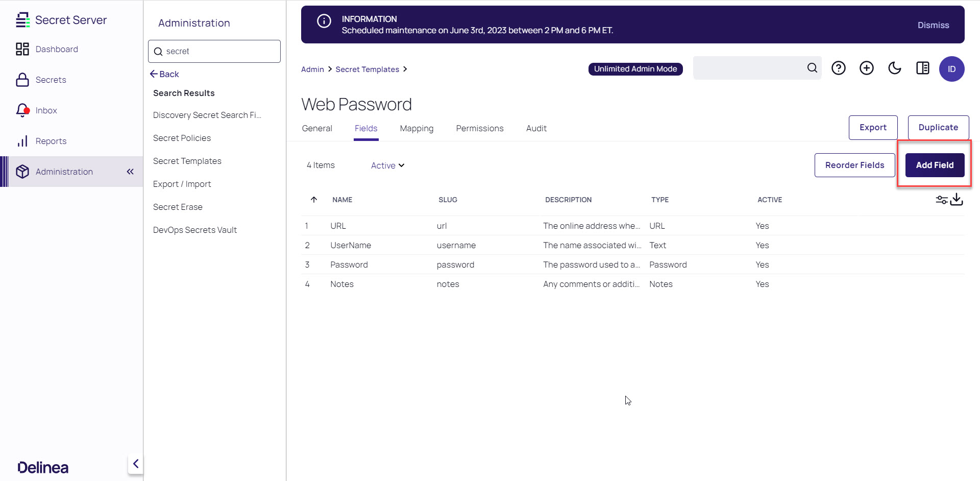Viewport: 980px width, 481px height.
Task: Open the Notes field name cell
Action: point(342,284)
